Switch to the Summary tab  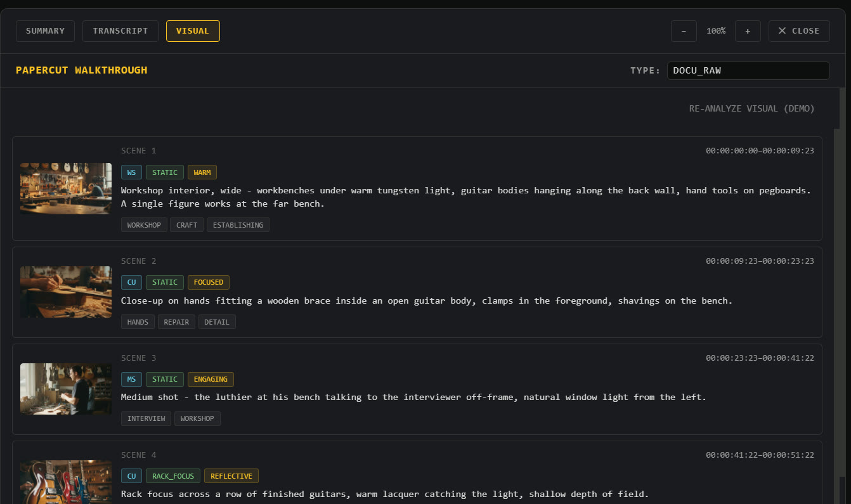point(45,31)
